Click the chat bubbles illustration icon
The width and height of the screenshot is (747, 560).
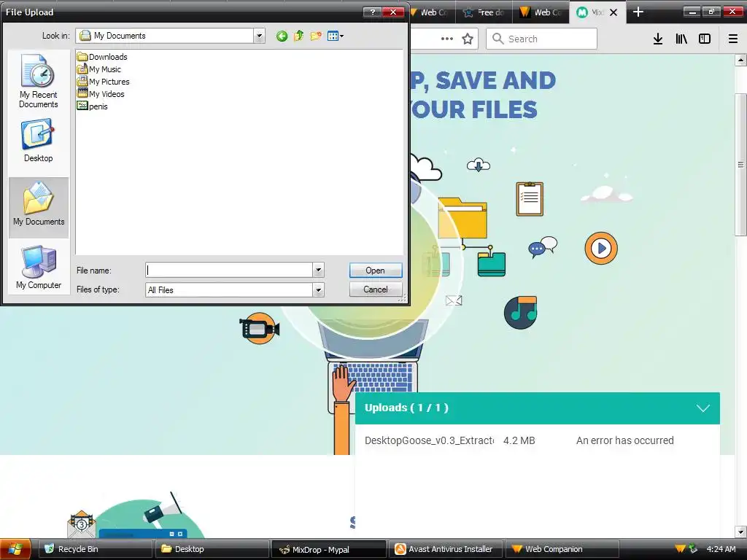click(x=543, y=247)
